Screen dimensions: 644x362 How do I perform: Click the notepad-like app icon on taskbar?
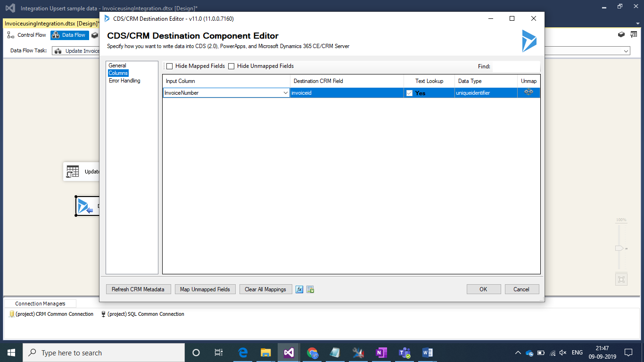pyautogui.click(x=335, y=353)
